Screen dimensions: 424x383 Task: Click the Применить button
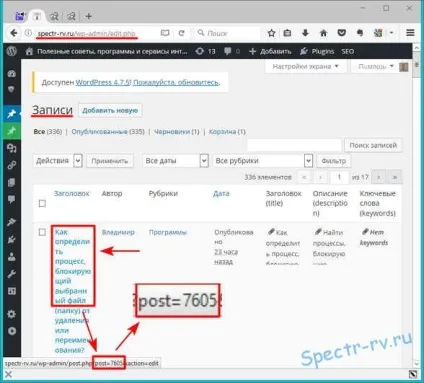tap(110, 161)
